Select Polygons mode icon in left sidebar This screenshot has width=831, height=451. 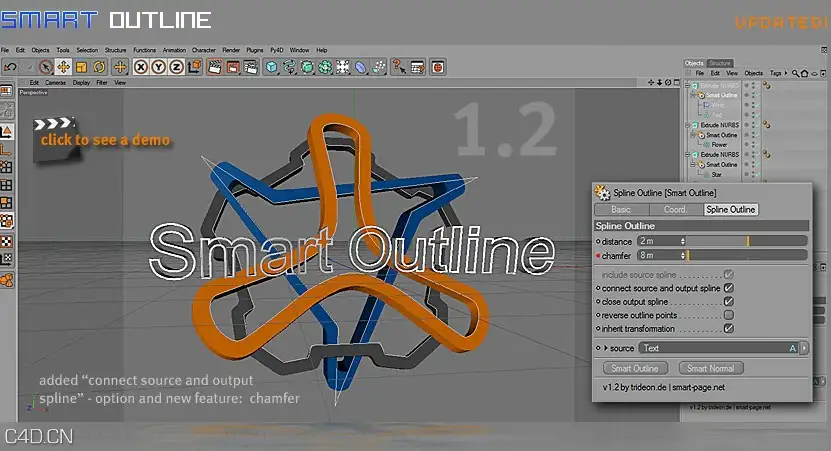click(6, 203)
